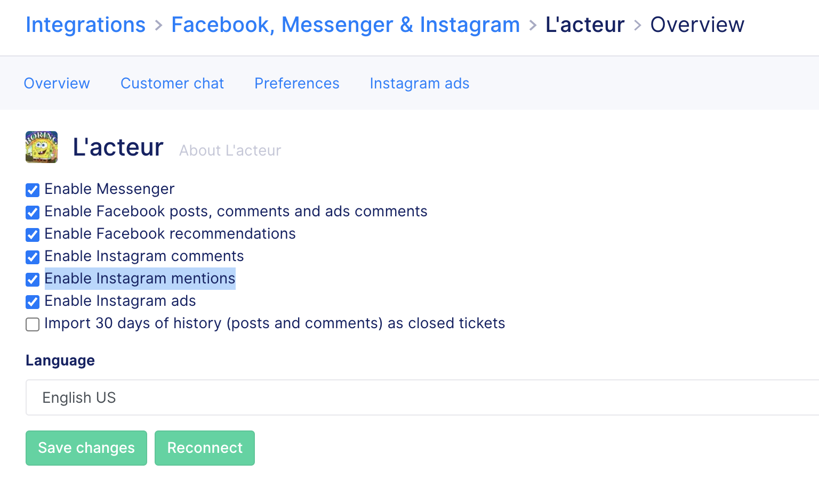
Task: Go to the Preferences tab
Action: [297, 84]
